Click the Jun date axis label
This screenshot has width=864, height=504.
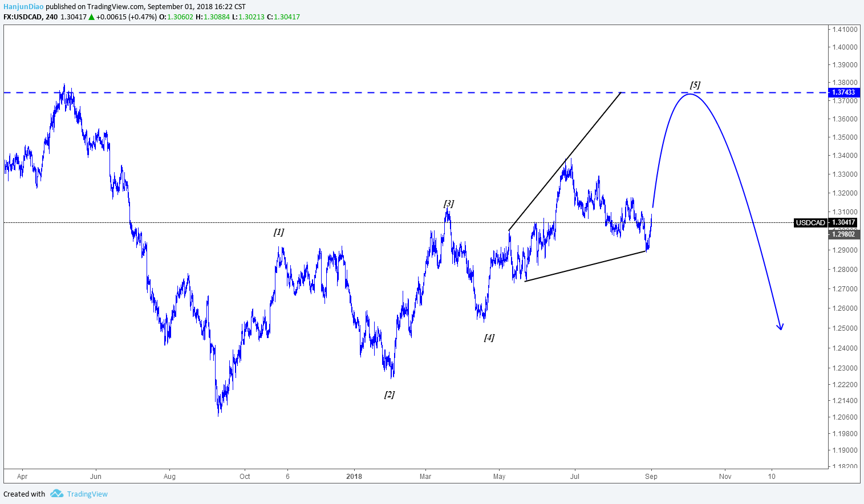[x=96, y=477]
